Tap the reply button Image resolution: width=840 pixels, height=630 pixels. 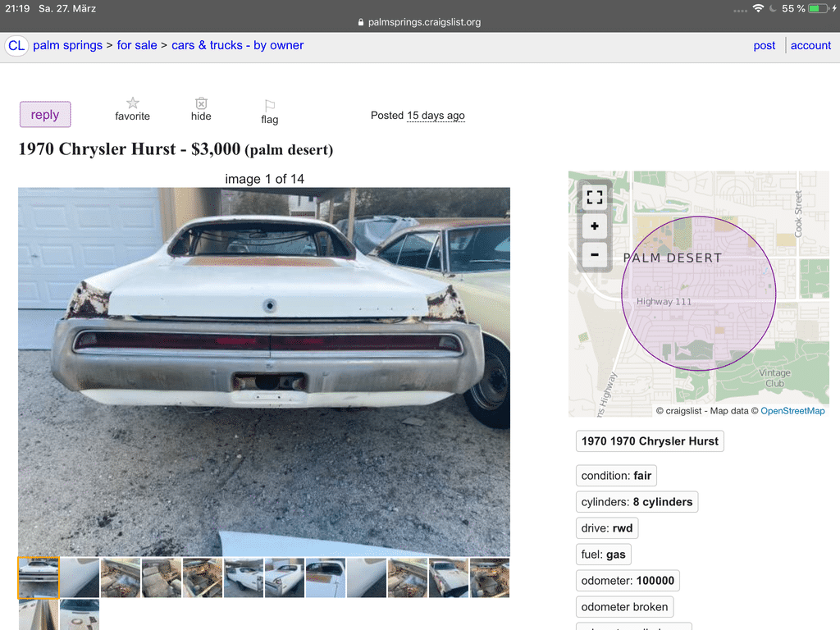tap(45, 114)
